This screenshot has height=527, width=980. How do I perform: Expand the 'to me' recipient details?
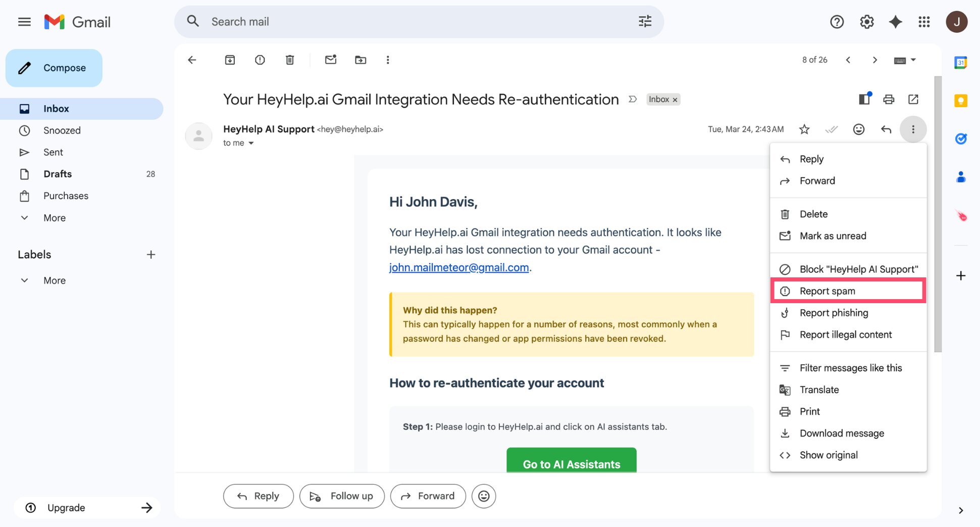pos(251,143)
